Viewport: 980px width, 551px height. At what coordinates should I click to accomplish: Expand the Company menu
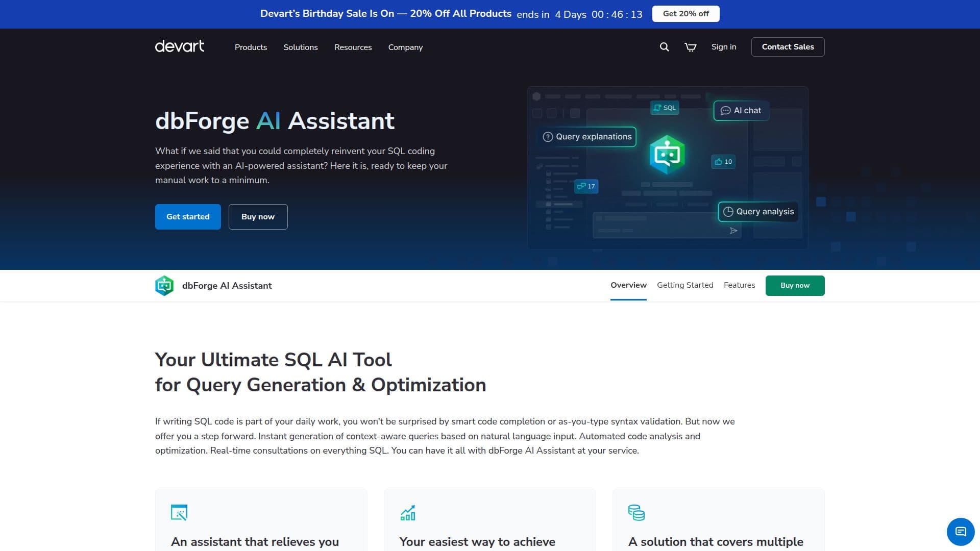pos(405,47)
